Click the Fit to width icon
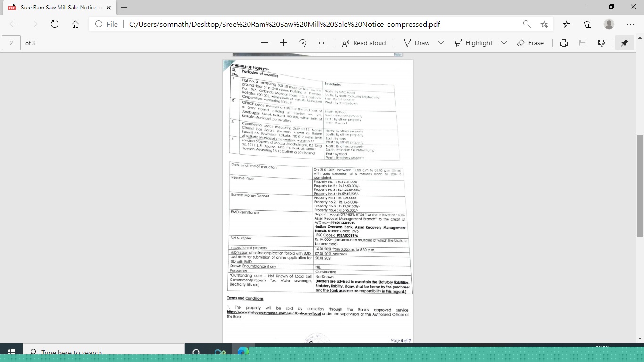This screenshot has width=644, height=362. pyautogui.click(x=322, y=43)
